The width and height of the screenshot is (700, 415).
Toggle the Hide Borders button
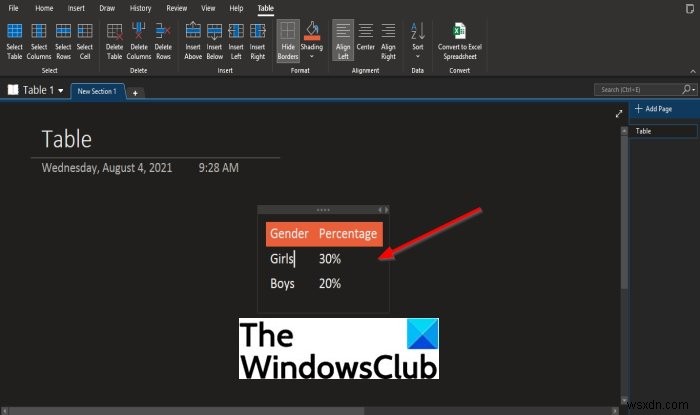pos(288,41)
